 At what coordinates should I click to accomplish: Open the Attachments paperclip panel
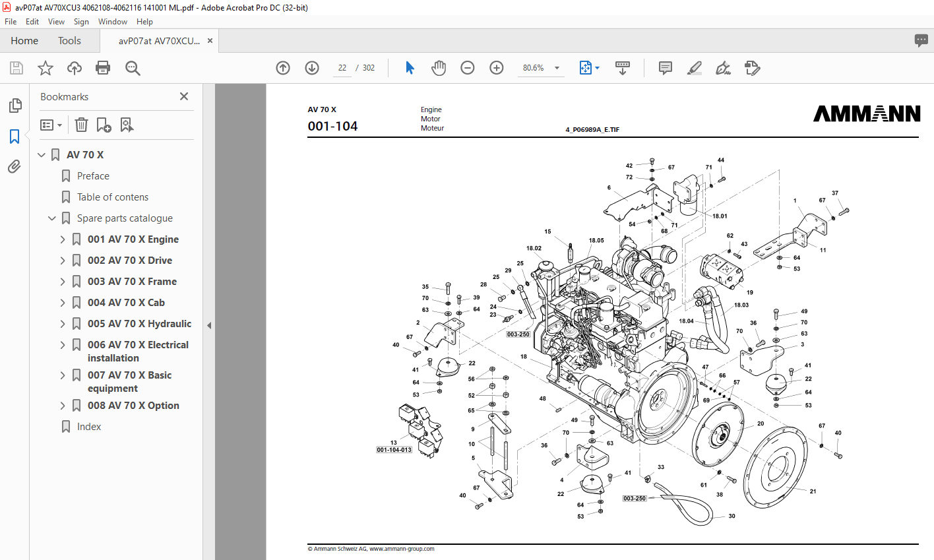tap(15, 167)
